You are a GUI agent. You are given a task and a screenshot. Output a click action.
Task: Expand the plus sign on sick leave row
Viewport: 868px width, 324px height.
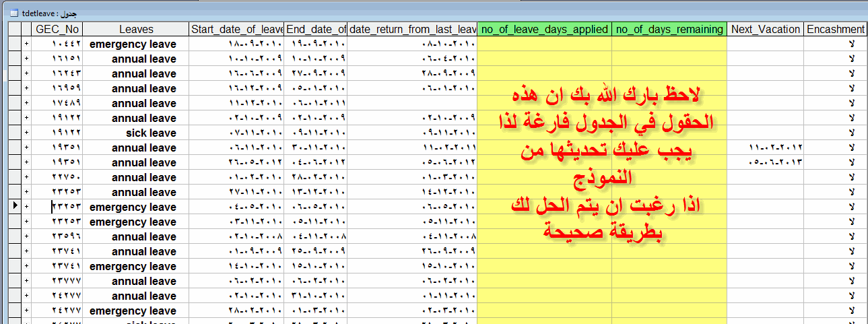[26, 133]
